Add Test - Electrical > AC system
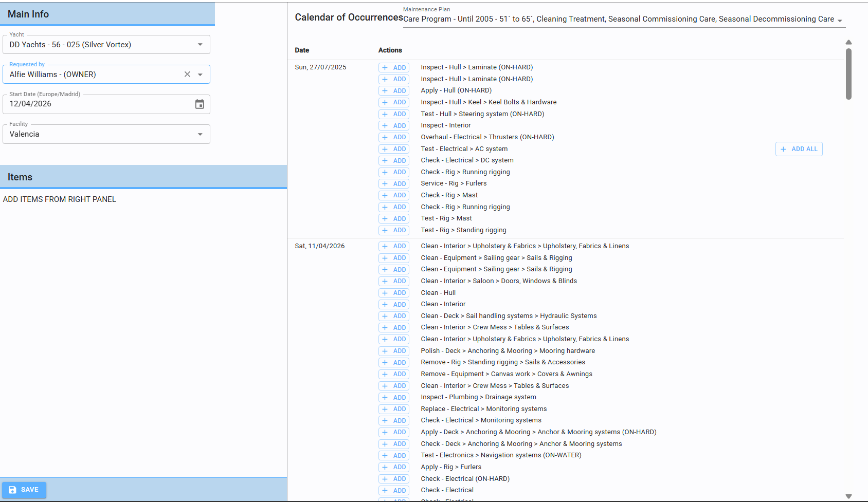The width and height of the screenshot is (868, 502). (394, 149)
